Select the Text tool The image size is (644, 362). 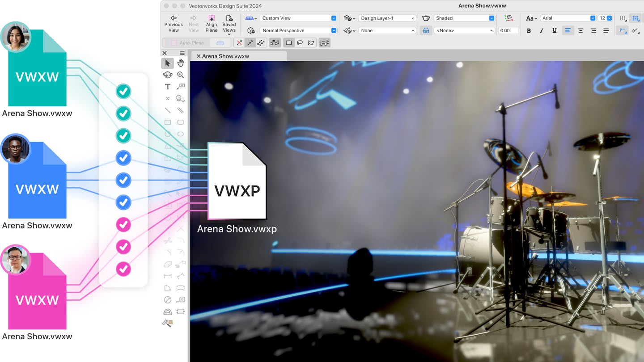pyautogui.click(x=168, y=87)
